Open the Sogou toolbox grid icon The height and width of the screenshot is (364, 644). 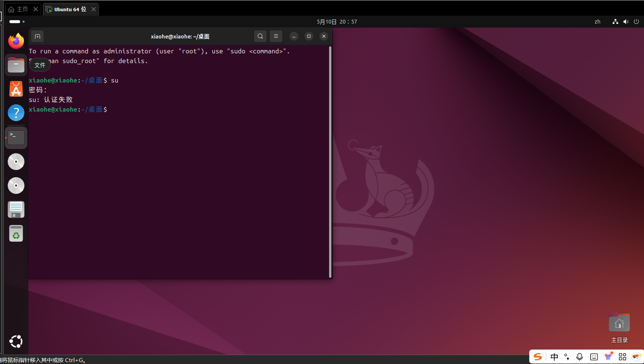click(x=623, y=357)
